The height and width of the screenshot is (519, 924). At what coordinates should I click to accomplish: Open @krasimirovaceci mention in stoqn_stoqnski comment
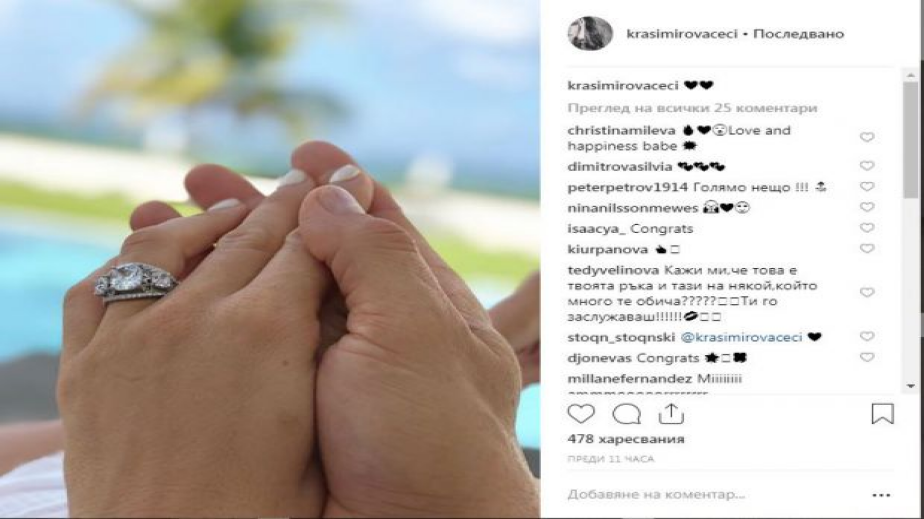[x=741, y=338]
